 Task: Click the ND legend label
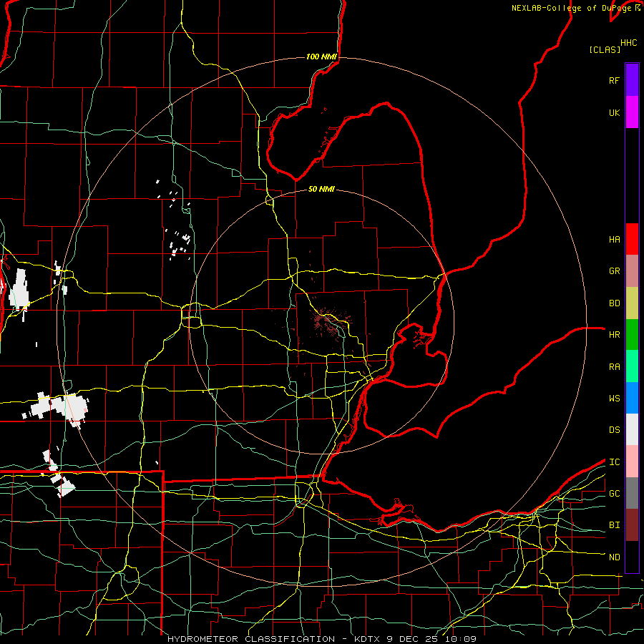point(615,557)
